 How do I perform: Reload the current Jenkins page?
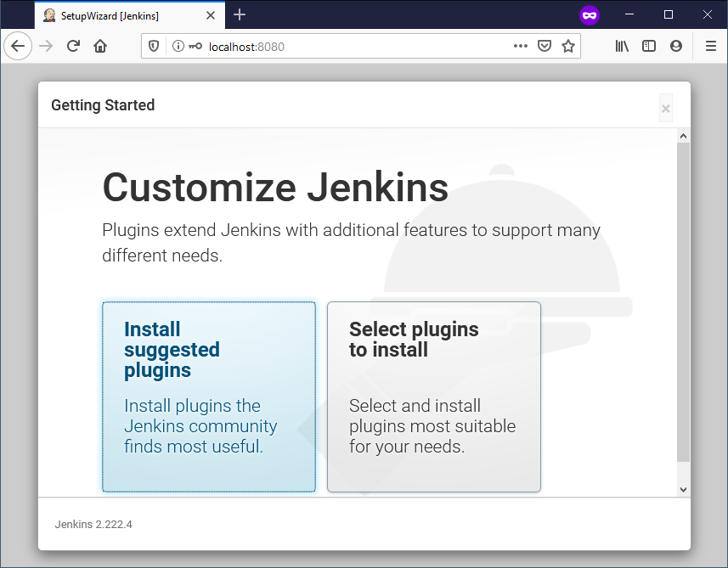point(73,47)
